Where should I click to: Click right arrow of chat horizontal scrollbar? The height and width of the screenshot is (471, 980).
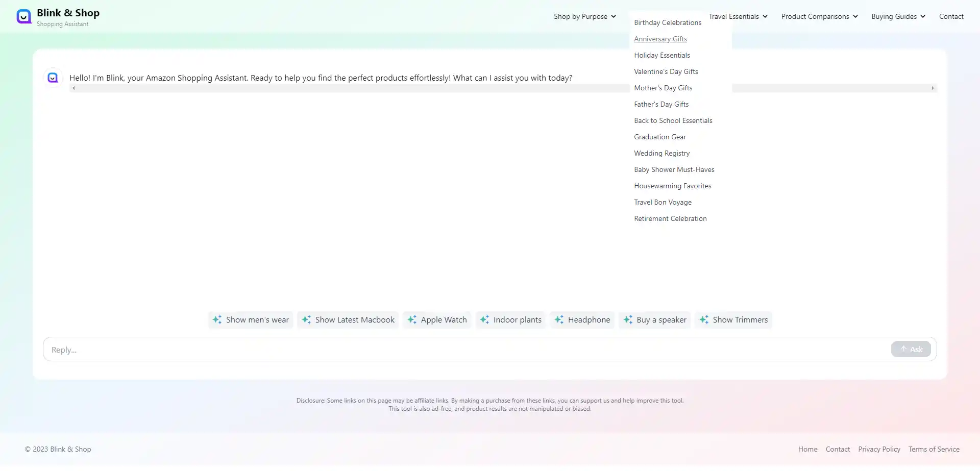[x=933, y=88]
